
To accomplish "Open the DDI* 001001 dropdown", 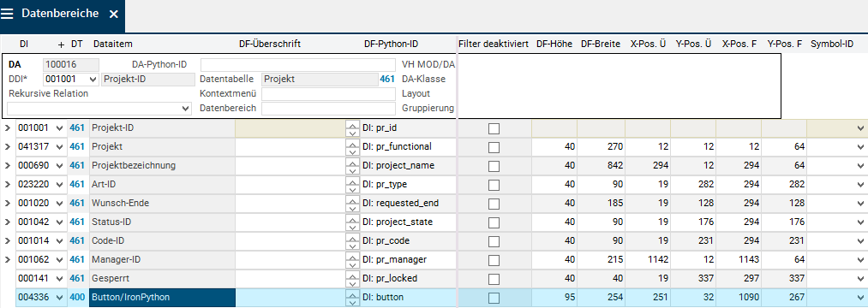I will 93,79.
